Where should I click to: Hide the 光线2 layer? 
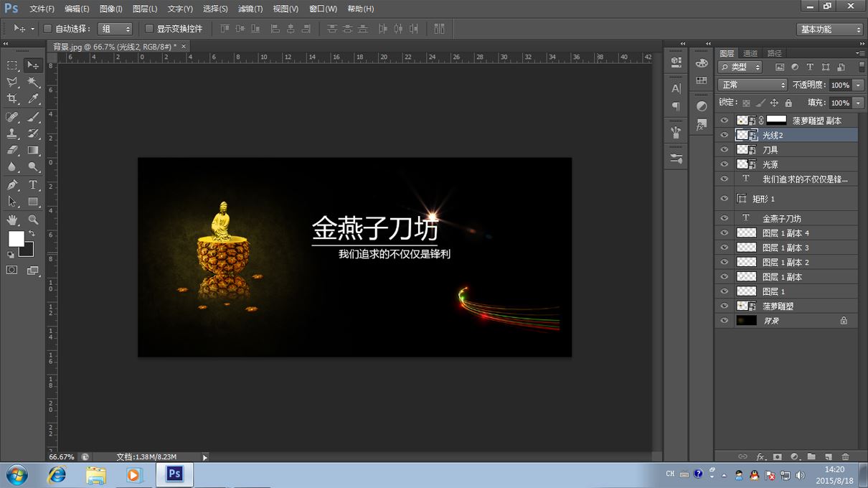(724, 135)
